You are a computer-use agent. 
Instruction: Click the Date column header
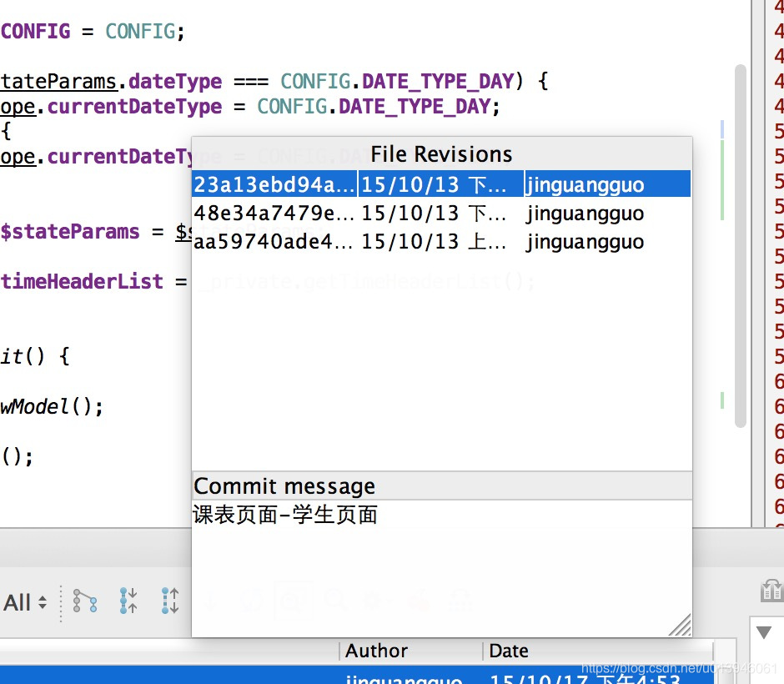pyautogui.click(x=509, y=651)
